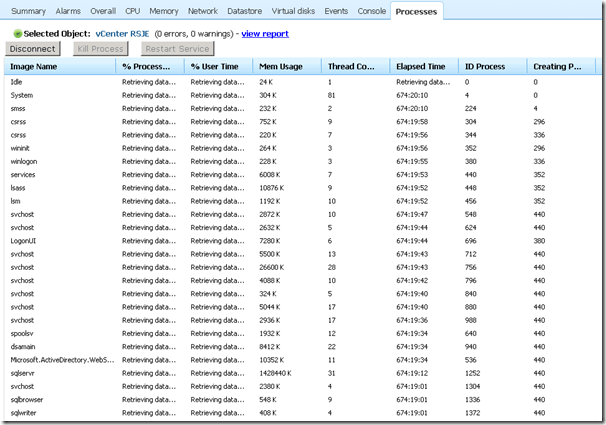This screenshot has height=425, width=606.
Task: Open the Alarms tab
Action: click(x=69, y=11)
